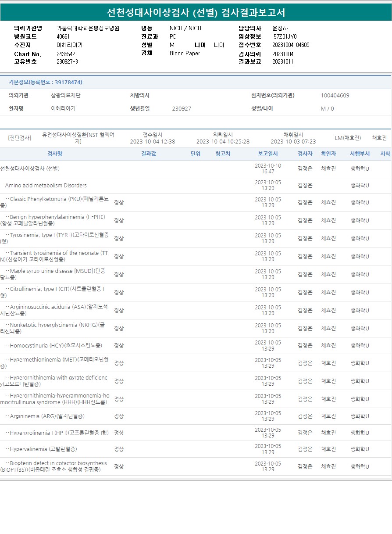392x534 pixels.
Task: Click the 정상 result for Hyperprolinemia I
Action: coord(119,433)
